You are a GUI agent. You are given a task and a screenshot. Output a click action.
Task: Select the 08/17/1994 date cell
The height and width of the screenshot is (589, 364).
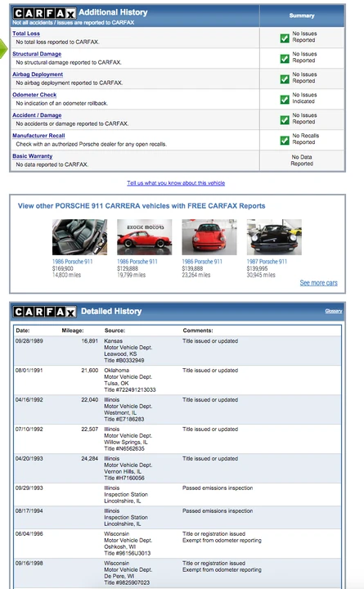[x=29, y=510]
